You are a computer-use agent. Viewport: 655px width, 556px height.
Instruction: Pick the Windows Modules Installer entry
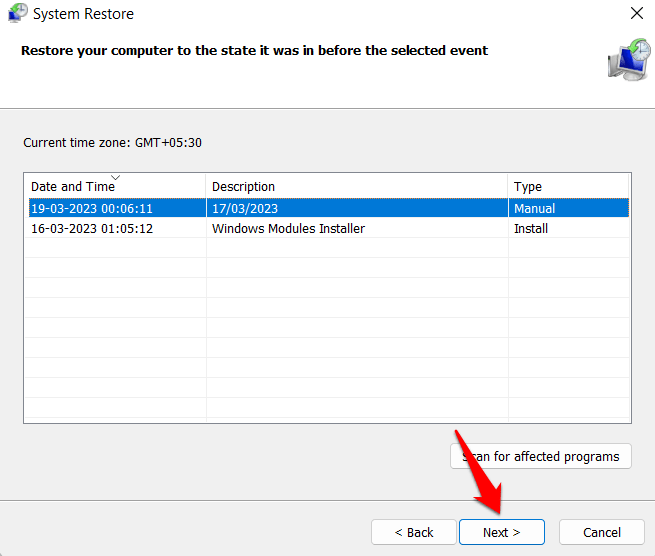(288, 229)
